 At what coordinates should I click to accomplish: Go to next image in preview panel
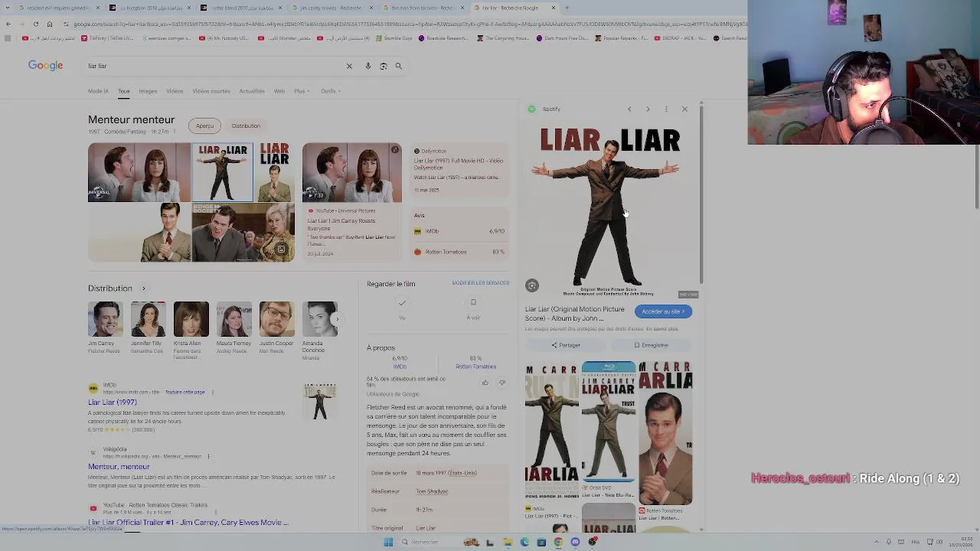point(648,109)
